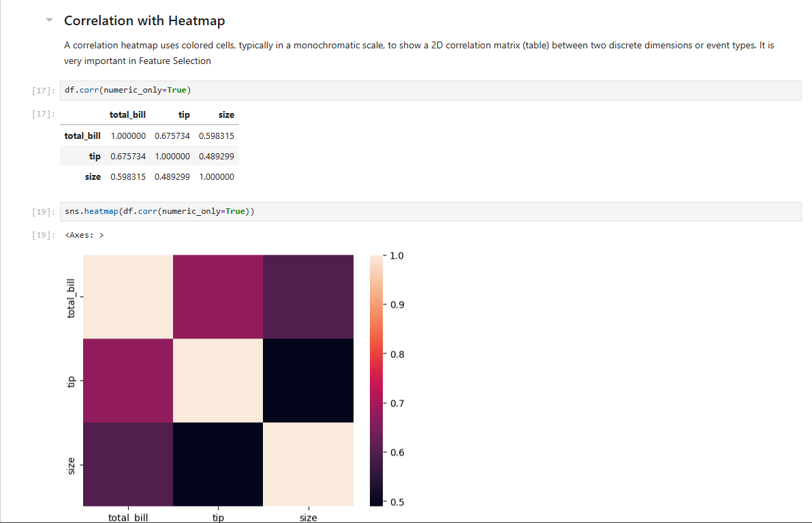Select value 0.489299 in size row

point(172,176)
